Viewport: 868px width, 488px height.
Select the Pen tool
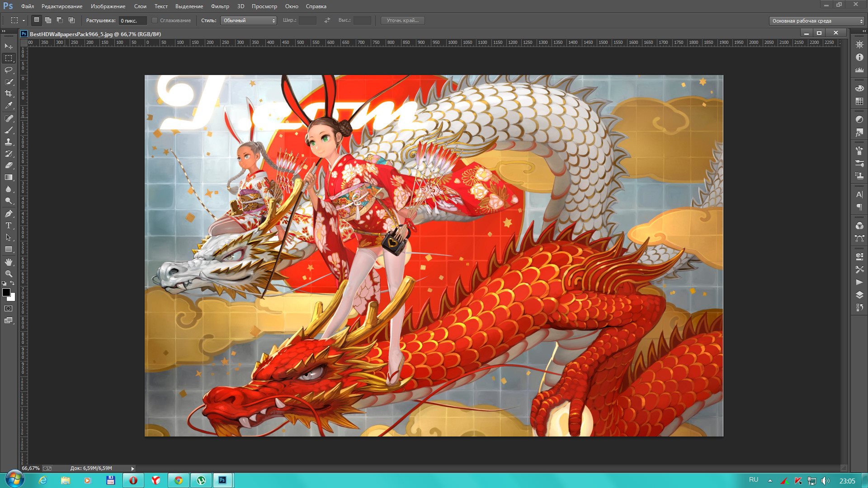coord(9,214)
